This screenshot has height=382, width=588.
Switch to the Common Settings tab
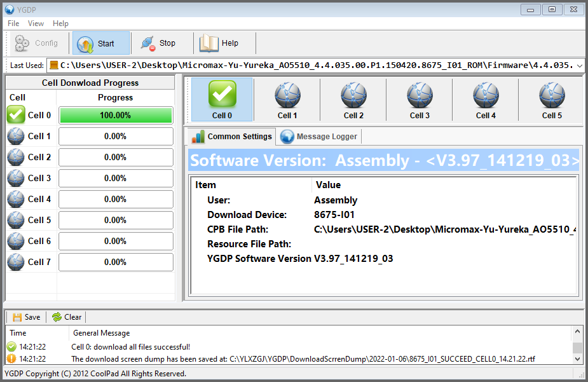click(x=232, y=137)
